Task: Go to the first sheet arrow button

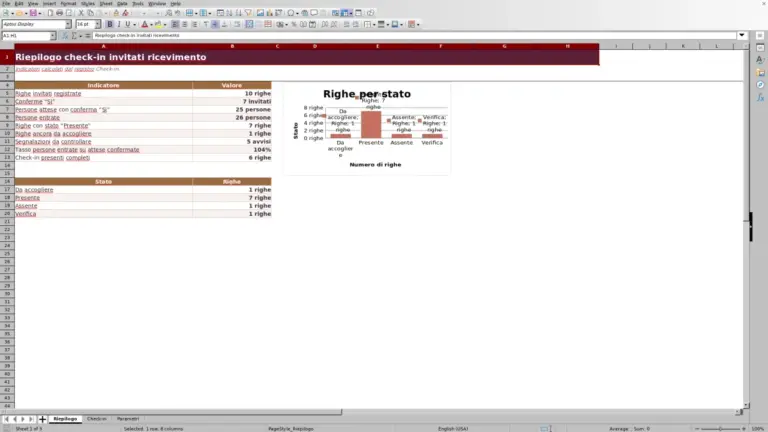Action: [6, 419]
